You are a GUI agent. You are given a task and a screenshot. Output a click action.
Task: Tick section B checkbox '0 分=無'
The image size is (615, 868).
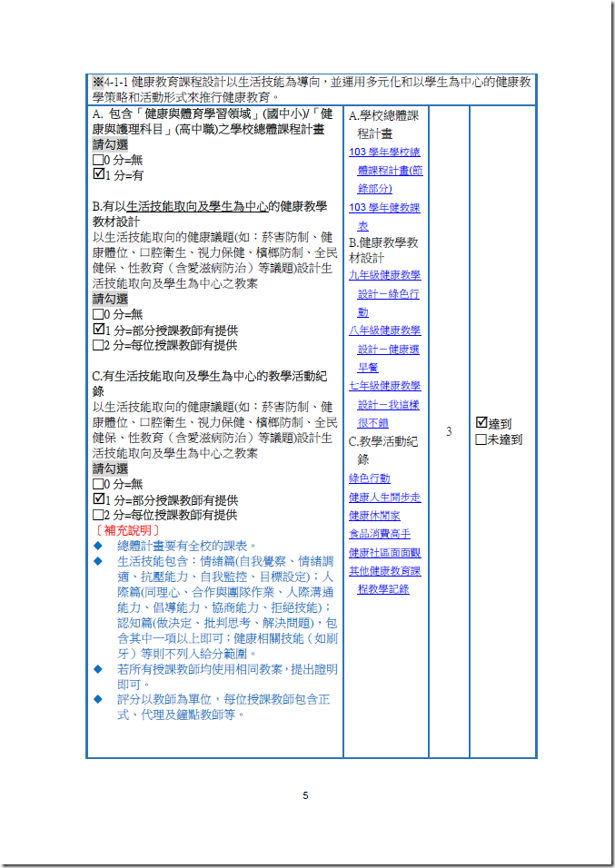(98, 315)
